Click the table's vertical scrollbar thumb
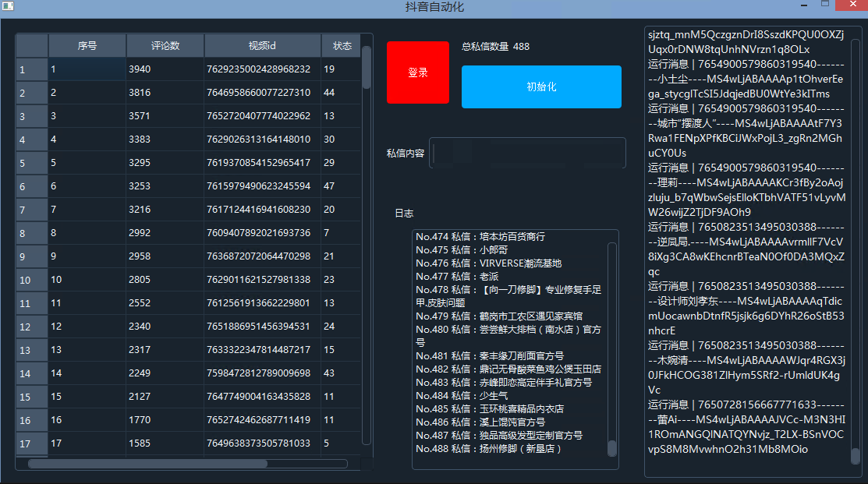The width and height of the screenshot is (868, 484). pos(367,68)
